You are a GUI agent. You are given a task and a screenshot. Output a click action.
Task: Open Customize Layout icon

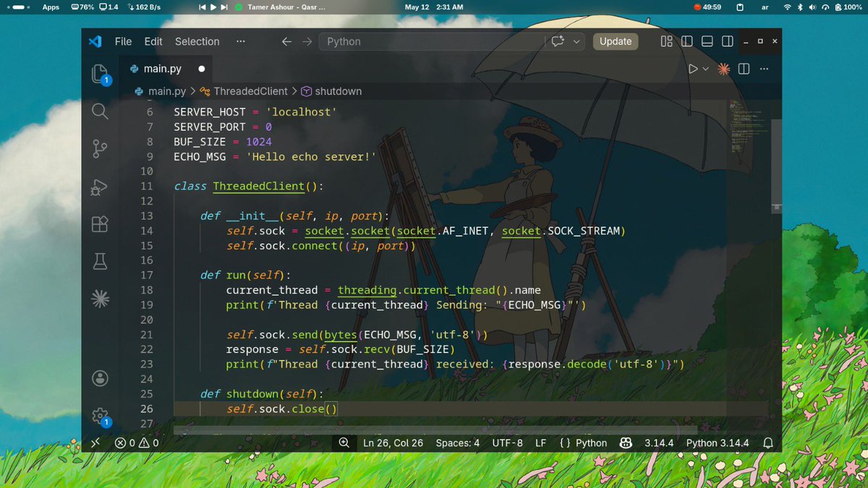coord(667,41)
